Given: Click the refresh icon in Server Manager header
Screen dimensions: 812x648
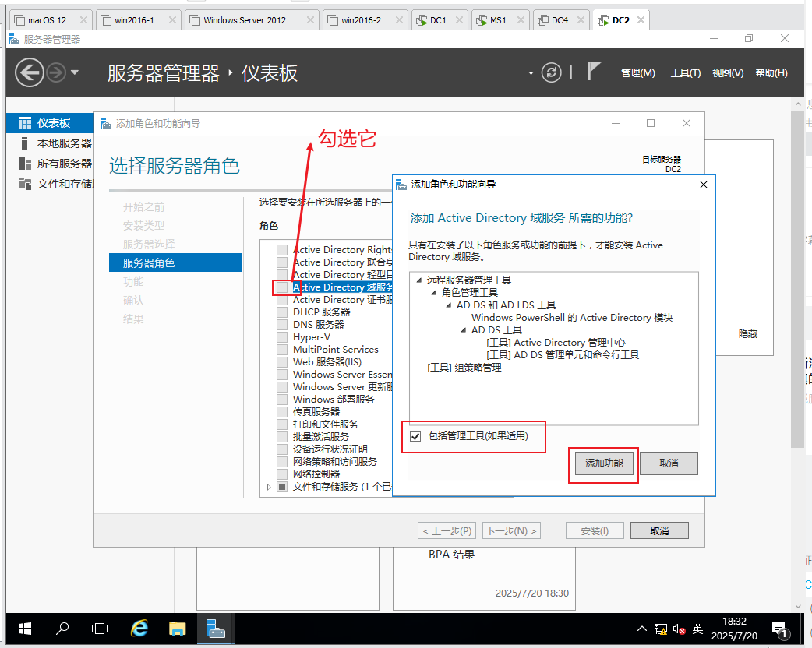Looking at the screenshot, I should 552,72.
